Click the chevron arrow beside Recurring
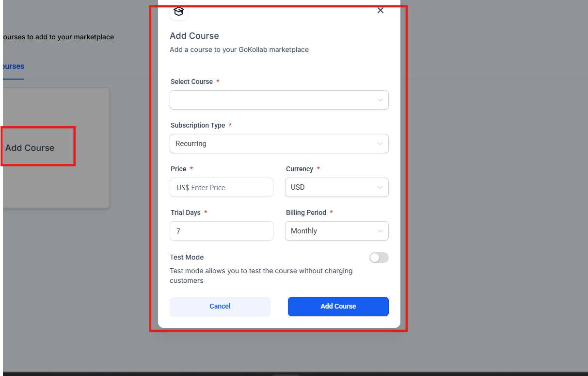 click(380, 144)
